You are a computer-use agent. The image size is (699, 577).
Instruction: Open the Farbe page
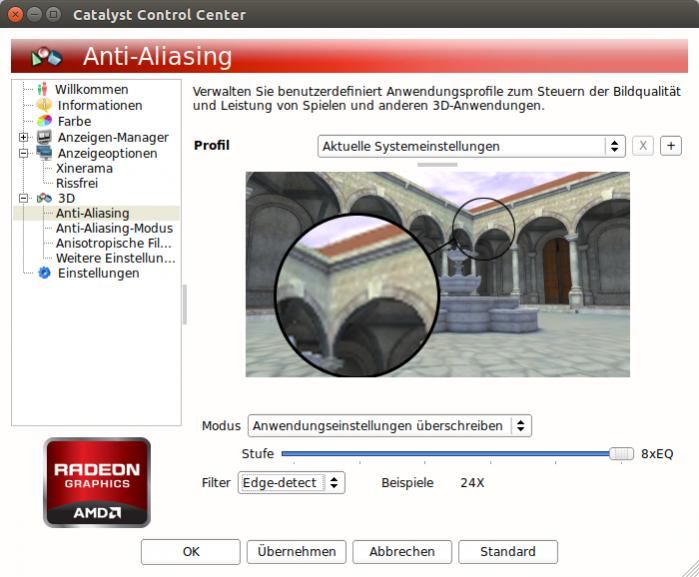click(74, 121)
